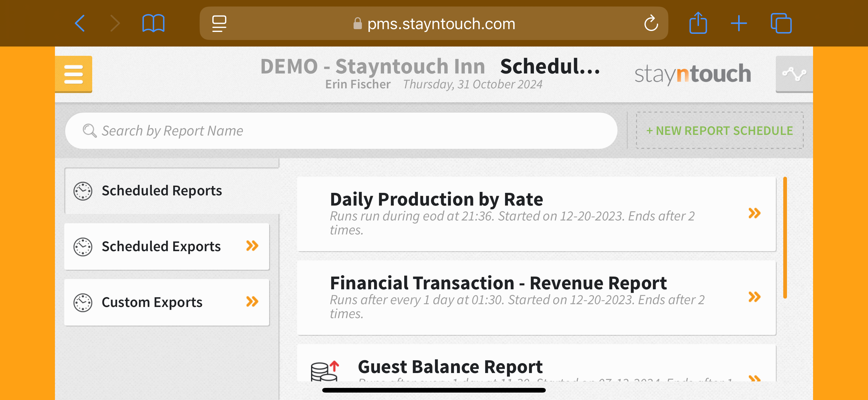This screenshot has width=868, height=400.
Task: Click the Safari share icon
Action: (x=698, y=24)
